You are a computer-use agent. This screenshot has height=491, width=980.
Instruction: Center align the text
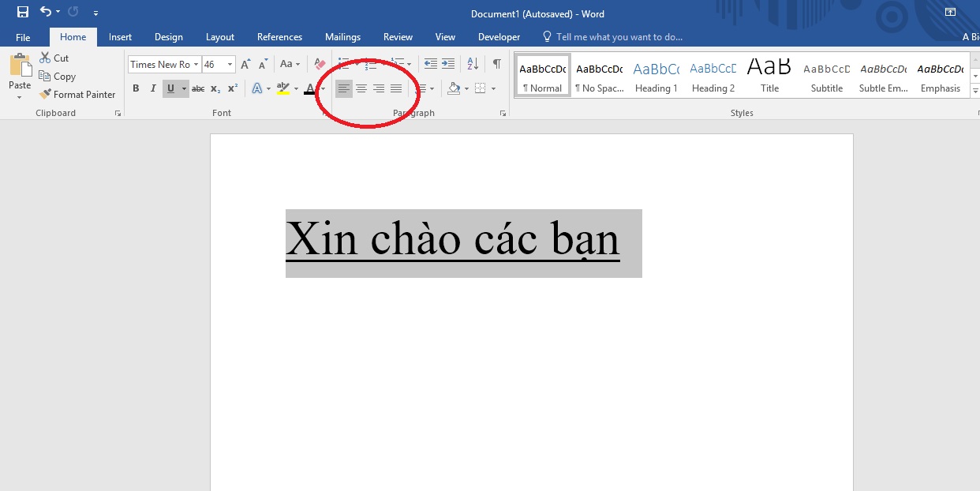361,88
